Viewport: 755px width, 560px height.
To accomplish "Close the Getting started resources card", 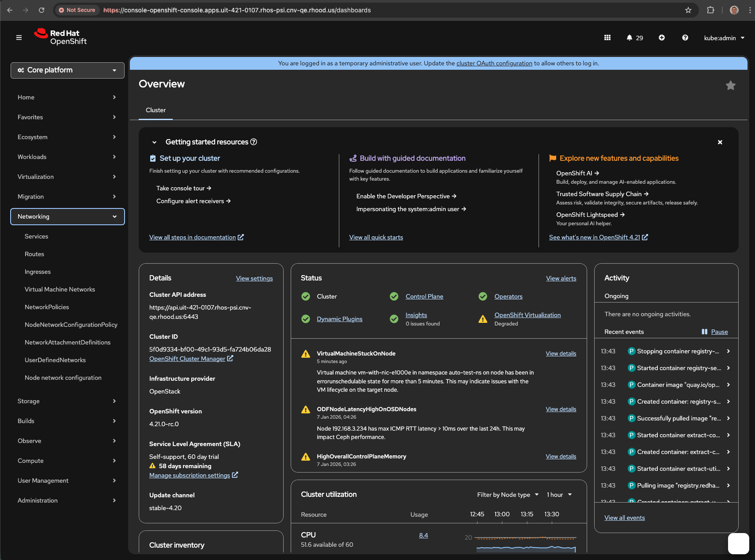I will click(x=720, y=142).
